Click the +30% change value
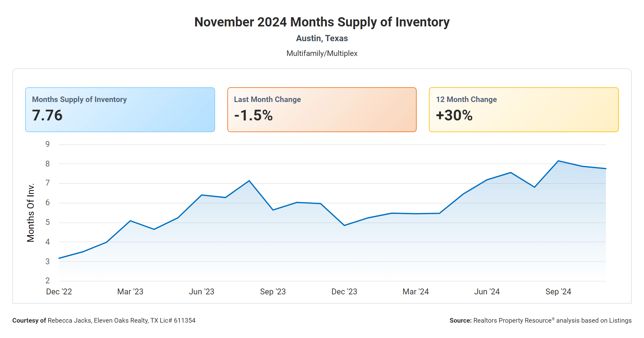The image size is (644, 338). 454,116
